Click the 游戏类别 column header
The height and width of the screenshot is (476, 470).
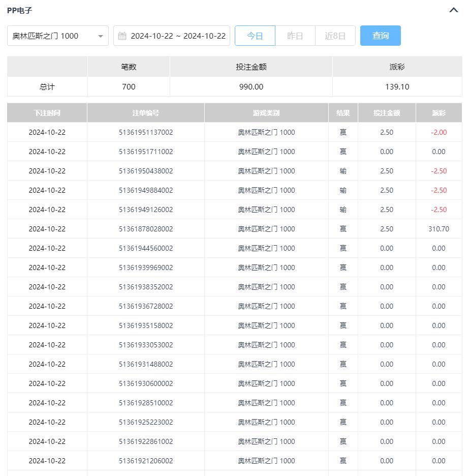click(x=266, y=113)
